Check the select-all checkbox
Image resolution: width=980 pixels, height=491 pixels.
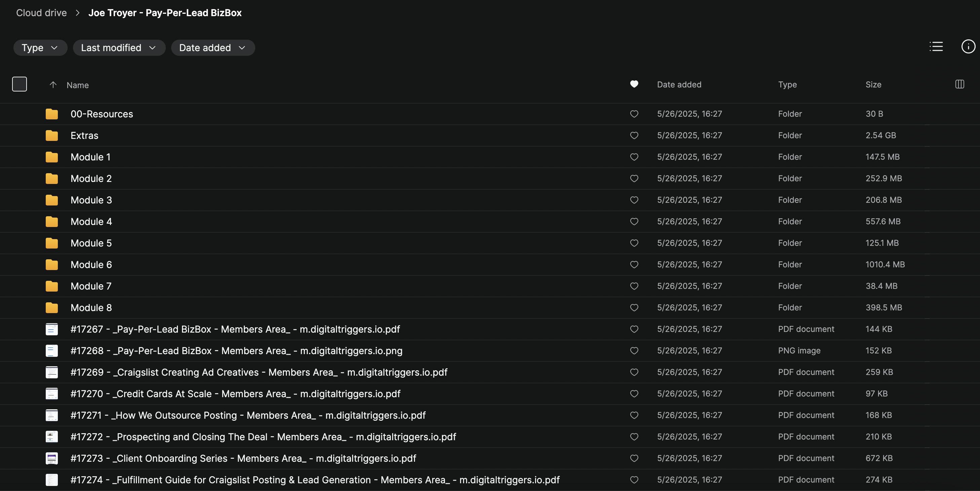click(20, 84)
